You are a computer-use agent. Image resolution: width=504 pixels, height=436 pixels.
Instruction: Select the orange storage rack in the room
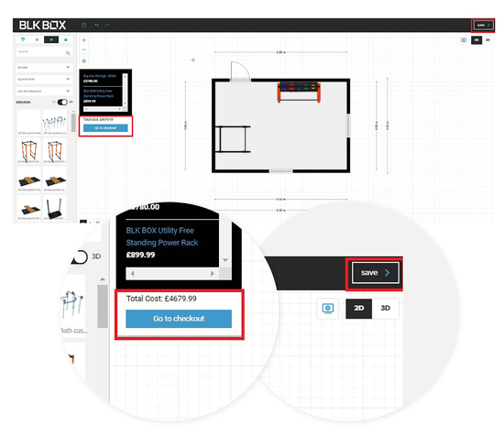tap(299, 93)
